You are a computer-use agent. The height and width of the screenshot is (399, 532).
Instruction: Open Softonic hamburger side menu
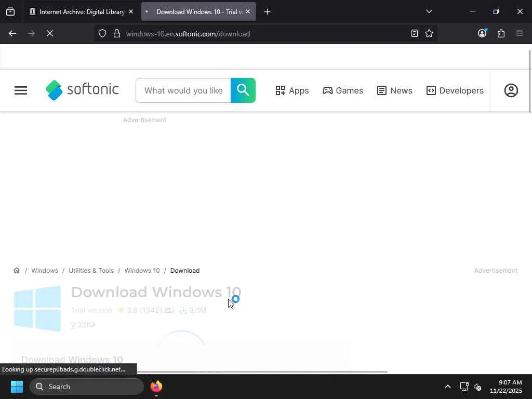tap(21, 90)
